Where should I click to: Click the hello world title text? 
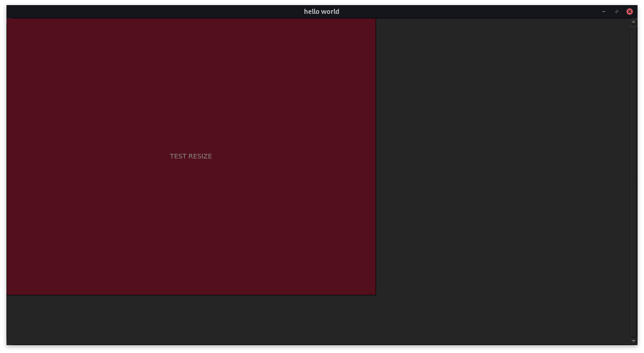(x=322, y=11)
